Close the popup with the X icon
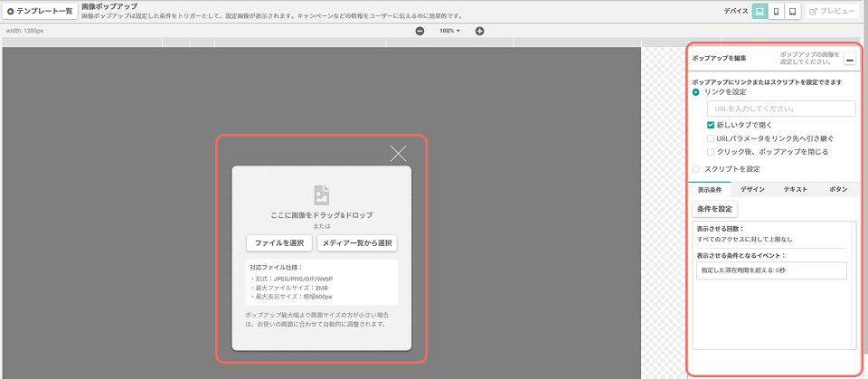 398,154
